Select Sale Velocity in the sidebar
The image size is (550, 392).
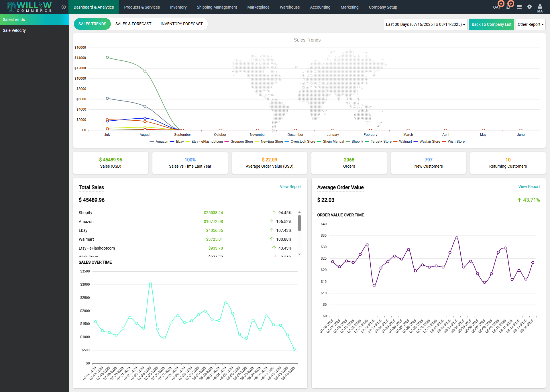pos(14,30)
